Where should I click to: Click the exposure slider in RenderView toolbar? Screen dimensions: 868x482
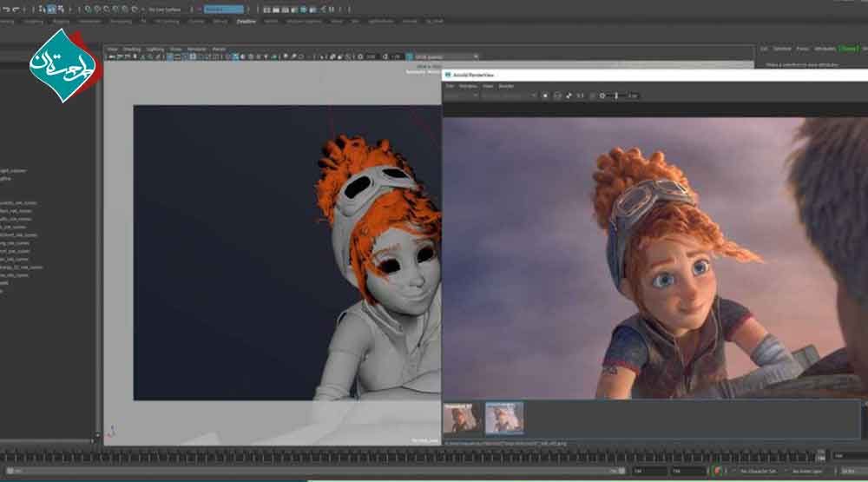pos(616,96)
